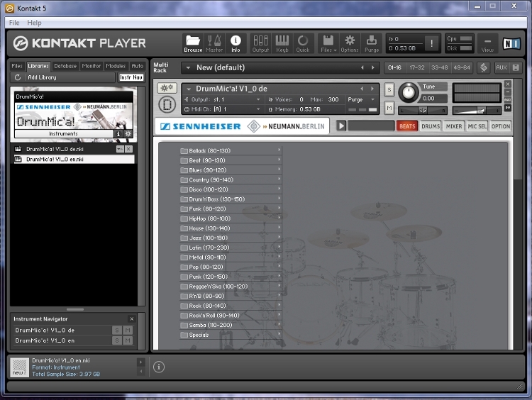Open the instrument name dropdown arrow
Image resolution: width=532 pixels, height=400 pixels.
(x=189, y=89)
